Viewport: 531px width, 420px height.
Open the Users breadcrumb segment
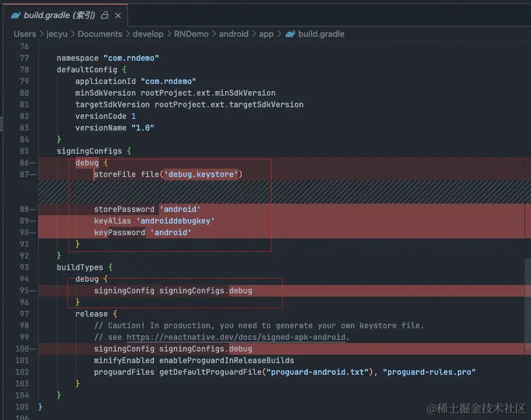pyautogui.click(x=25, y=34)
